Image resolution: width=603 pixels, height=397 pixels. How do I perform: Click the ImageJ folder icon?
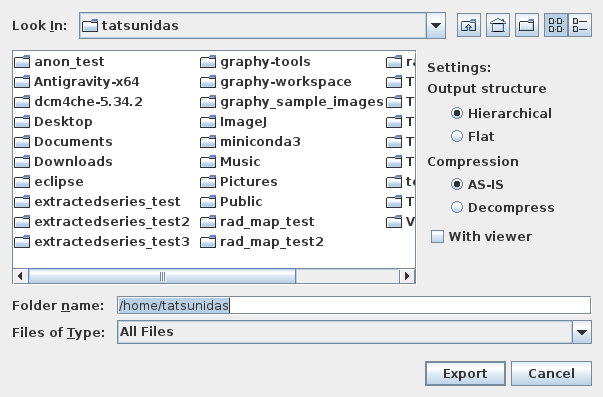pos(208,122)
